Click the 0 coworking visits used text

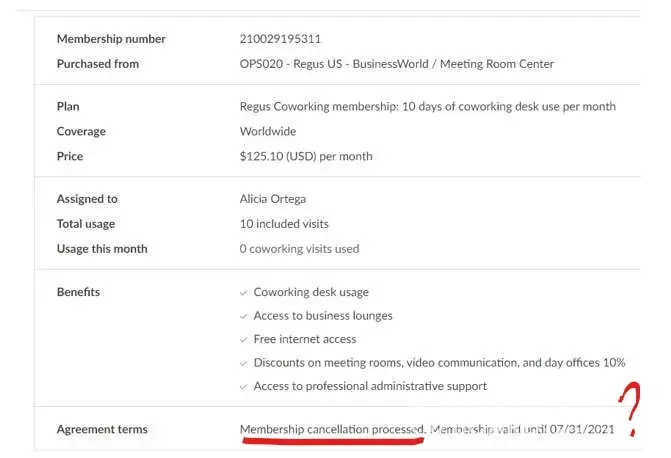pyautogui.click(x=299, y=249)
